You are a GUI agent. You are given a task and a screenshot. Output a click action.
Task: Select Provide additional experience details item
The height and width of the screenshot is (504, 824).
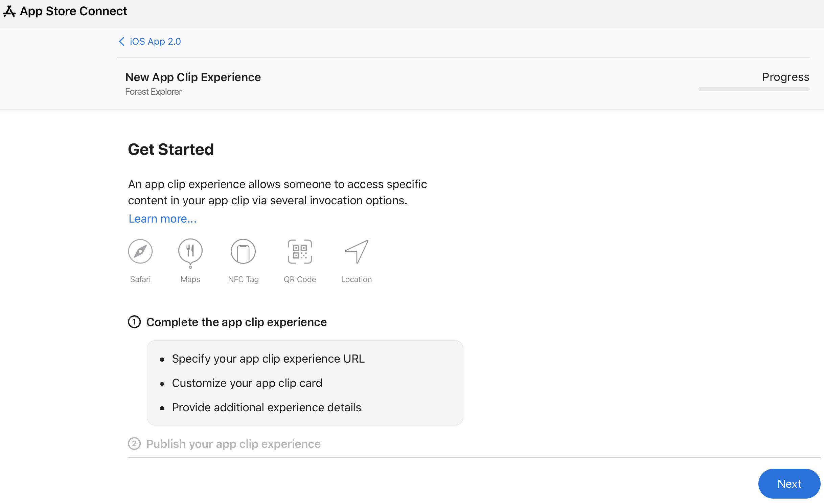pos(267,407)
